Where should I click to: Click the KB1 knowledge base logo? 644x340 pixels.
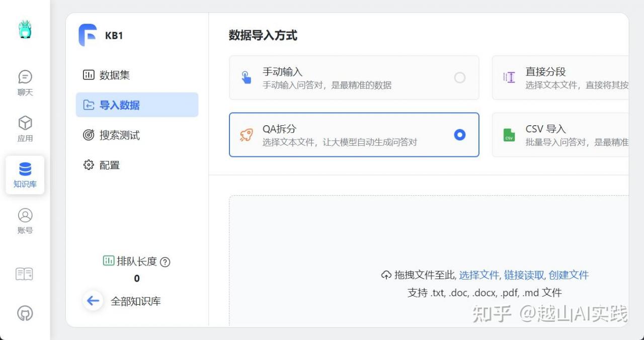[x=88, y=36]
